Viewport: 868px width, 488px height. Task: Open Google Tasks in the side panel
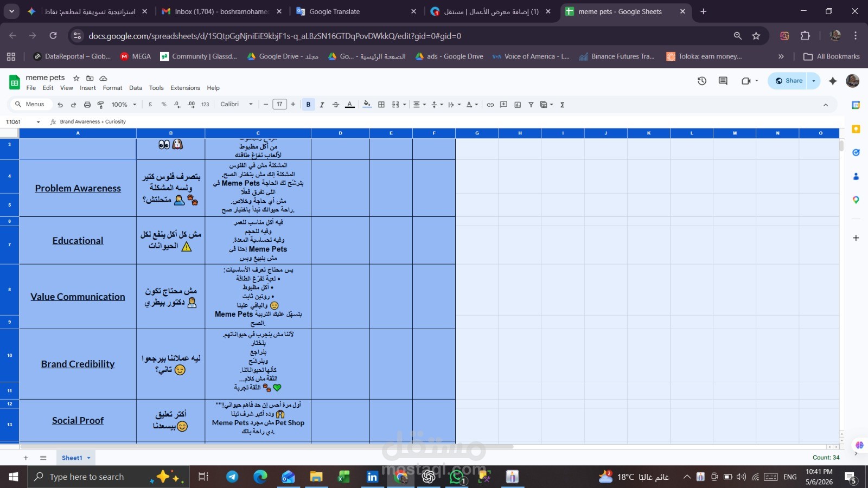tap(856, 152)
